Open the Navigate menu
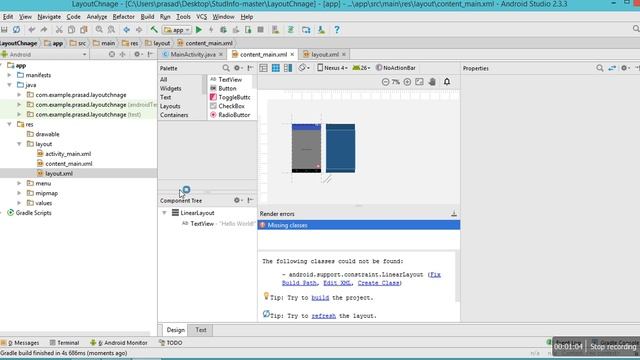The image size is (640, 360). coord(49,17)
